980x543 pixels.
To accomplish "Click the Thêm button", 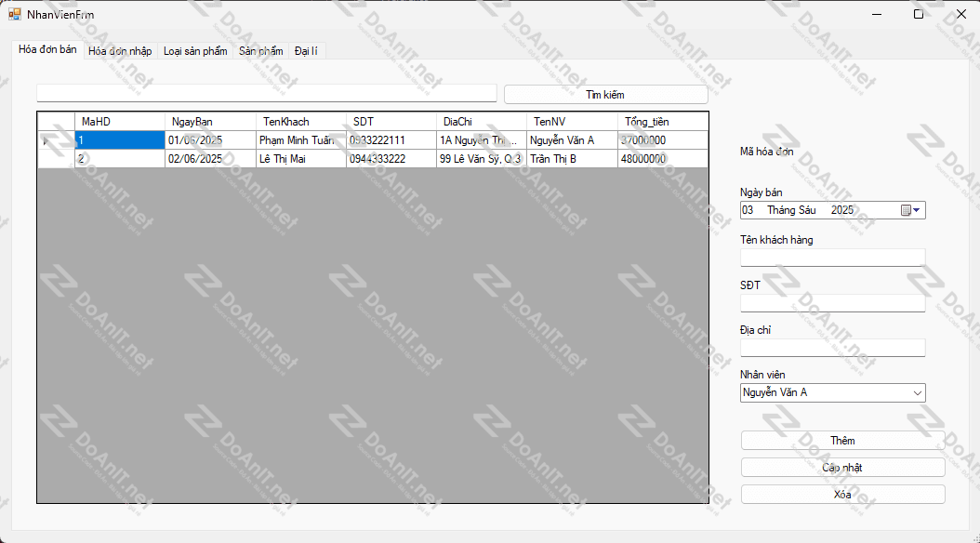I will [842, 441].
